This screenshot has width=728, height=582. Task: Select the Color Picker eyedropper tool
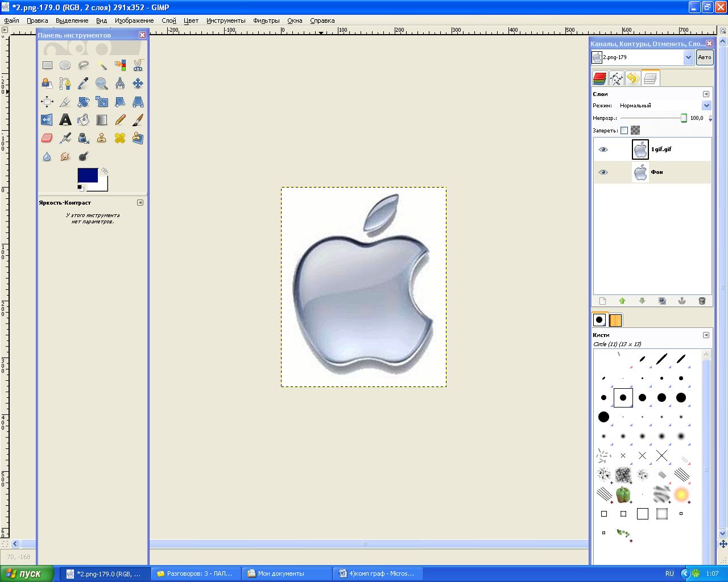point(84,84)
